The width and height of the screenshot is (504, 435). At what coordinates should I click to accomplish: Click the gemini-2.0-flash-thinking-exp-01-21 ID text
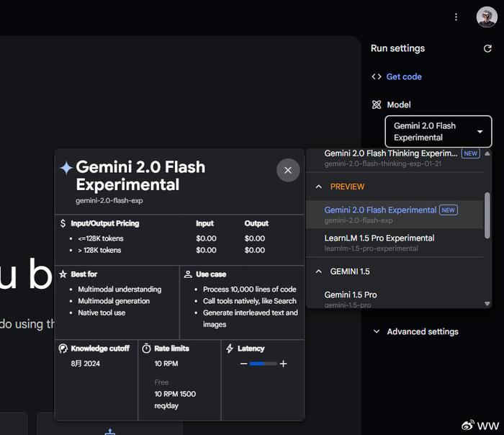pyautogui.click(x=382, y=163)
